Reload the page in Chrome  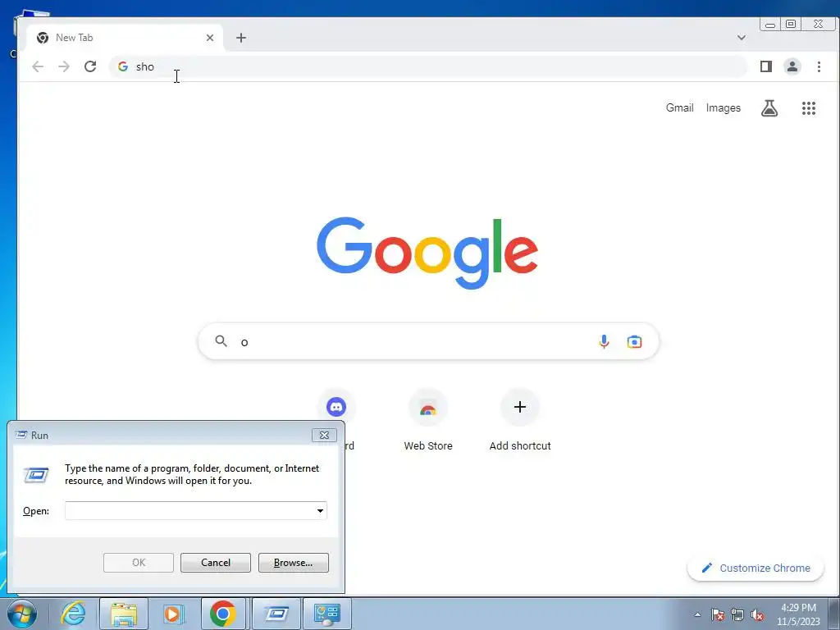click(90, 66)
